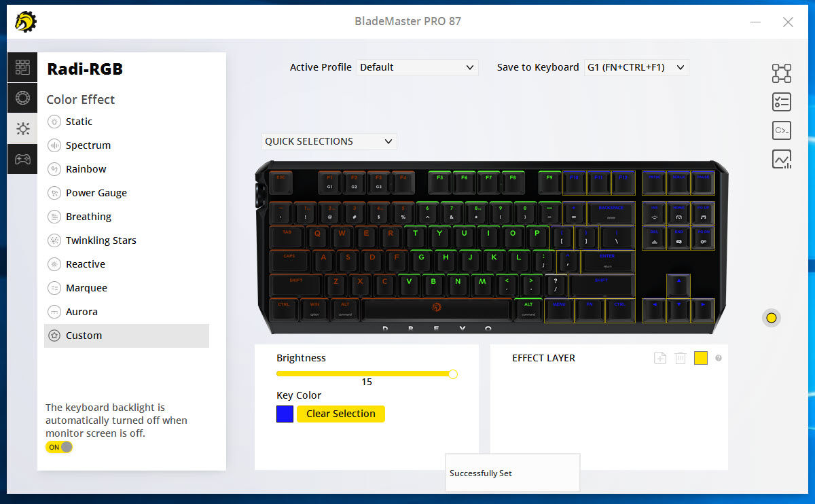Select the Q key on keyboard preview
815x504 pixels.
[318, 237]
